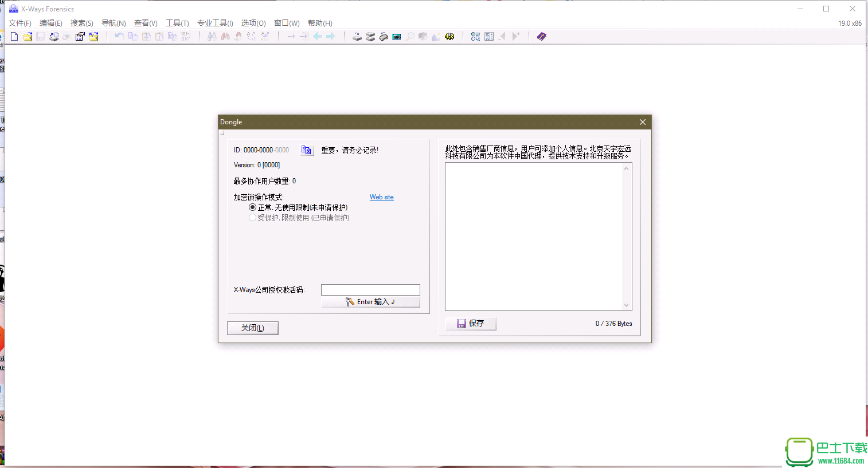Viewport: 868px width, 468px height.
Task: Click the Replace Text A-to-B icon
Action: pos(252,36)
